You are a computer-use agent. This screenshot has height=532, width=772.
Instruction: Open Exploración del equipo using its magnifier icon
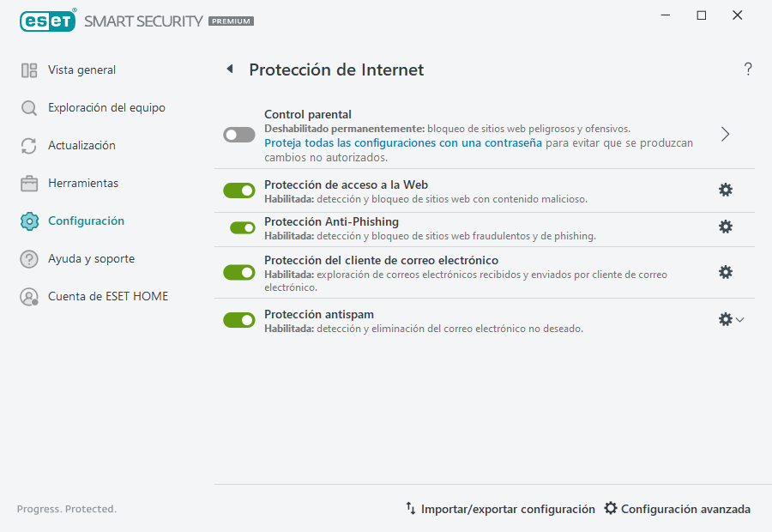(x=28, y=107)
